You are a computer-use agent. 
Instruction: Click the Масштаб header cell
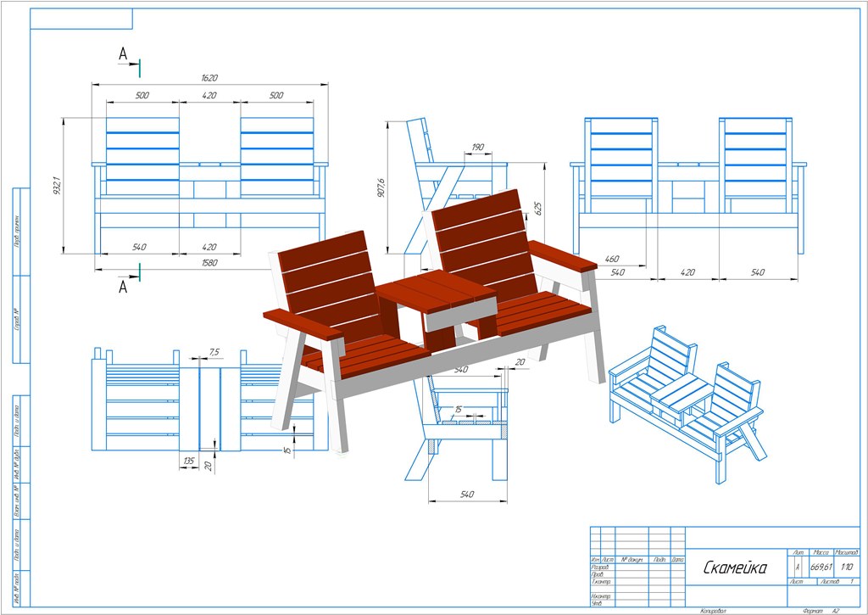click(847, 552)
